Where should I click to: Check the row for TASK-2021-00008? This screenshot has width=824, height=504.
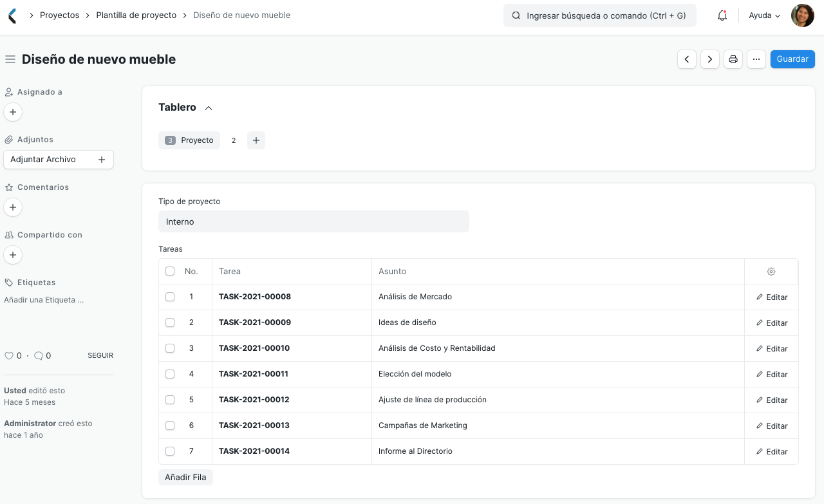[170, 297]
